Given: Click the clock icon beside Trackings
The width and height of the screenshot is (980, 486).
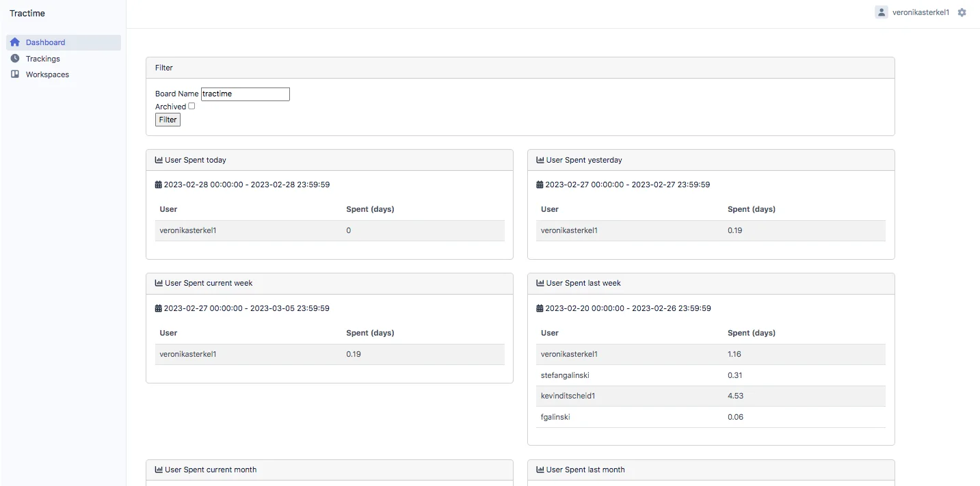Looking at the screenshot, I should click(x=14, y=58).
